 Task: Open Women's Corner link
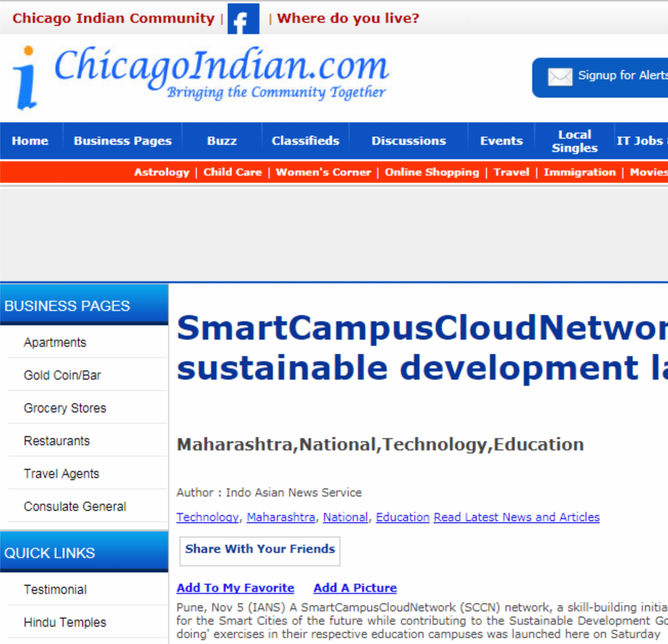click(323, 172)
